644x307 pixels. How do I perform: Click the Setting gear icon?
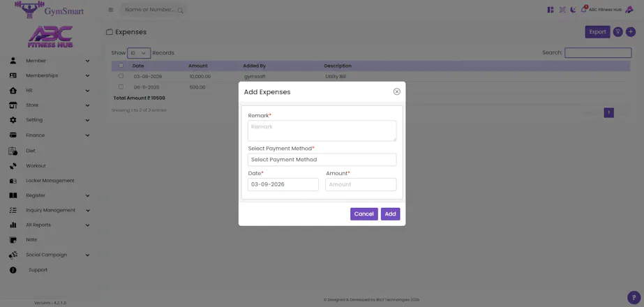[x=13, y=120]
